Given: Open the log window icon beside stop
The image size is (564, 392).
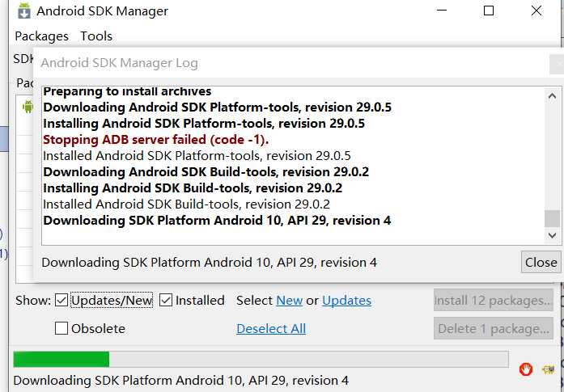Looking at the screenshot, I should (549, 369).
